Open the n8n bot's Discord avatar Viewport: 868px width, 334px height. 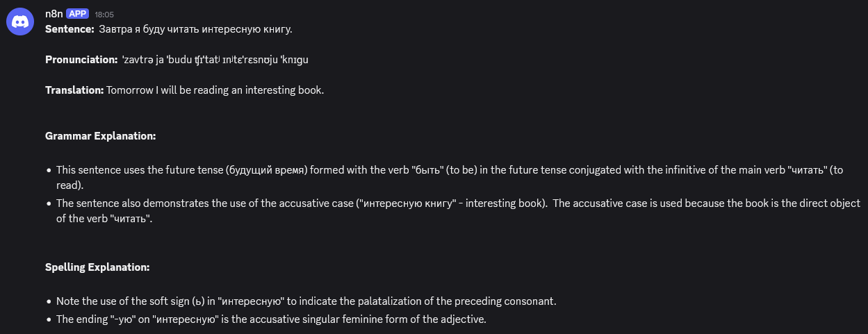point(21,22)
